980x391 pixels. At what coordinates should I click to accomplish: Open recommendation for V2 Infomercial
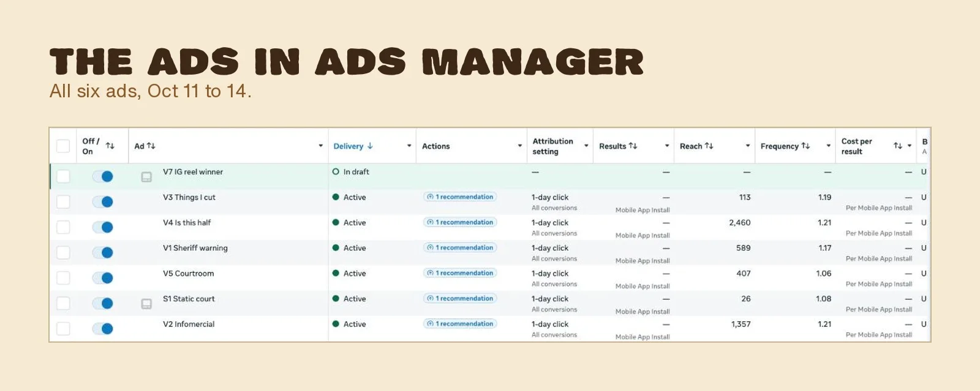pos(460,324)
